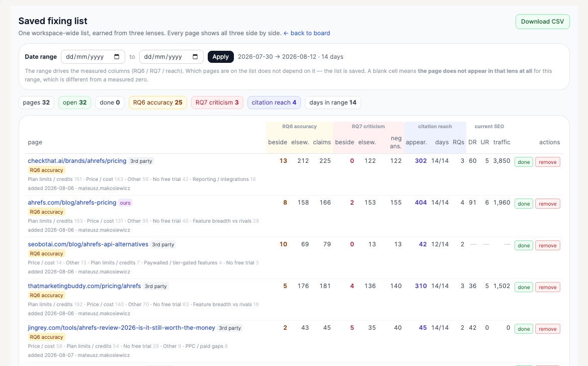This screenshot has height=366, width=588.
Task: Click traffic value 1,960
Action: pyautogui.click(x=502, y=202)
